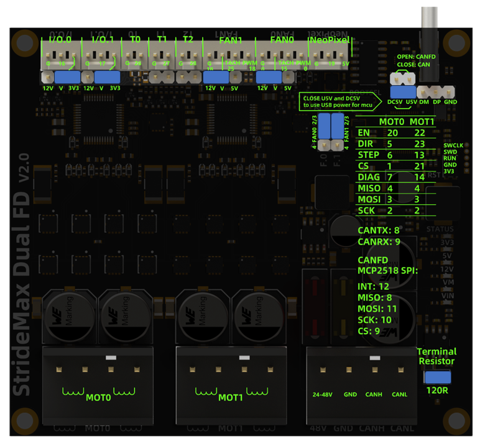The width and height of the screenshot is (485, 448).
Task: Click the SWCLK debug pin label
Action: point(453,146)
